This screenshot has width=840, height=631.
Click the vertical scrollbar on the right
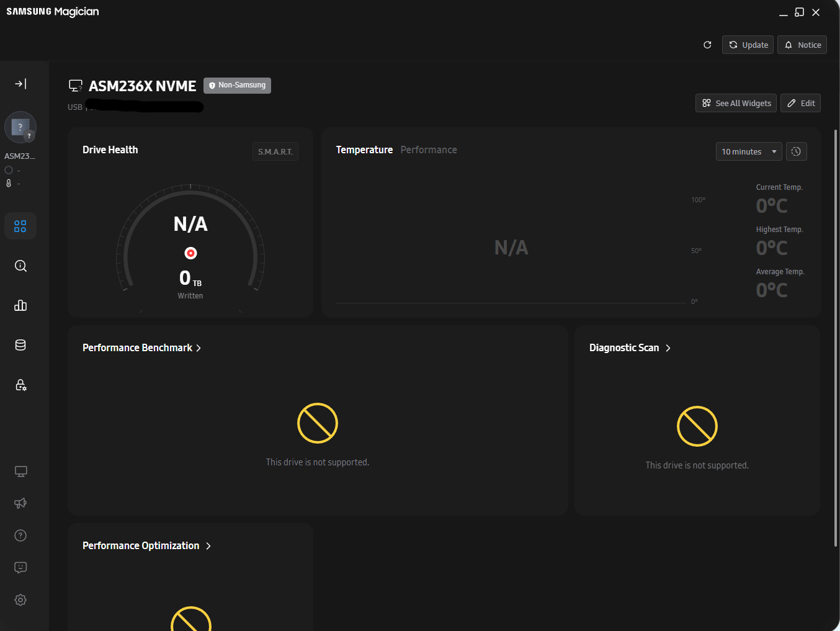(x=836, y=338)
